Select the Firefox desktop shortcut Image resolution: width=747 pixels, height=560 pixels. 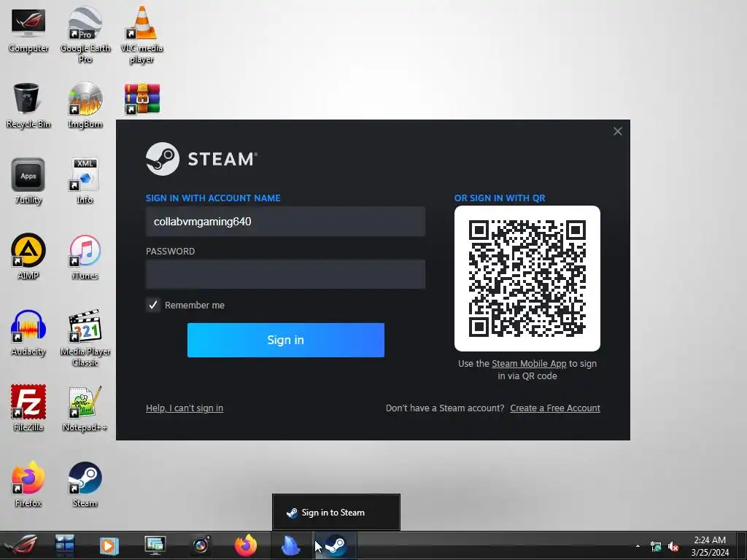point(28,484)
